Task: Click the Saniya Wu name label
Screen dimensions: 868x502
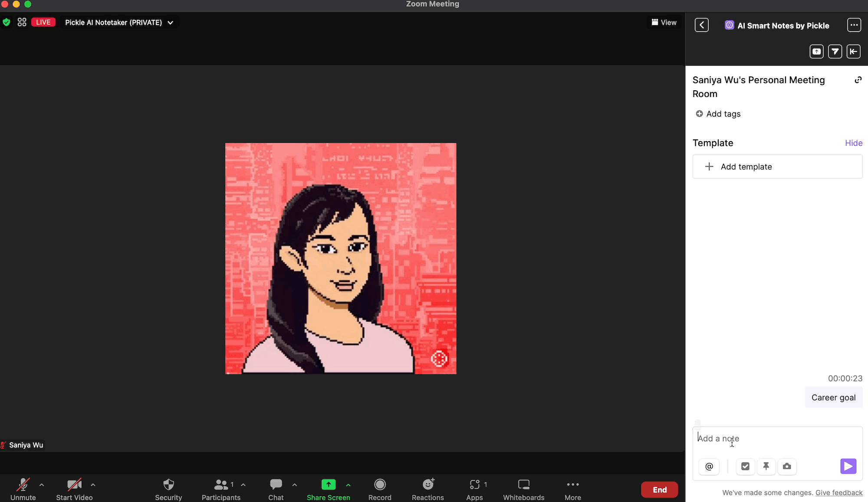Action: [26, 445]
